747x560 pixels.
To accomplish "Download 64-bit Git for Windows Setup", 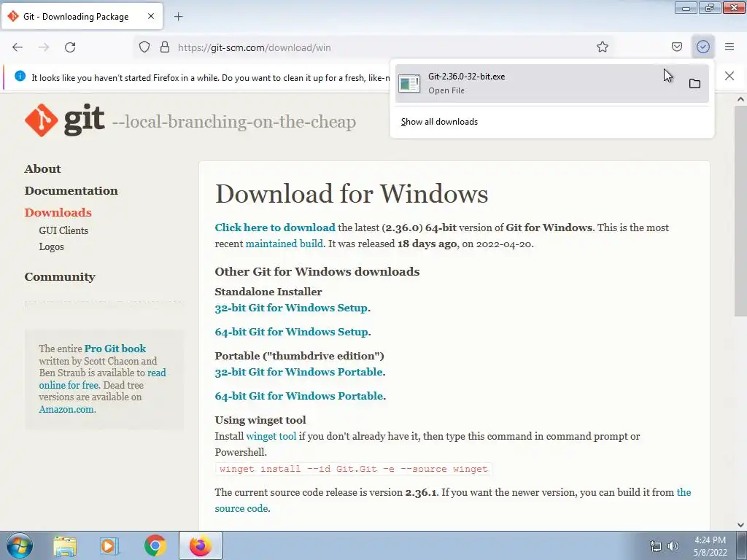I will (292, 332).
